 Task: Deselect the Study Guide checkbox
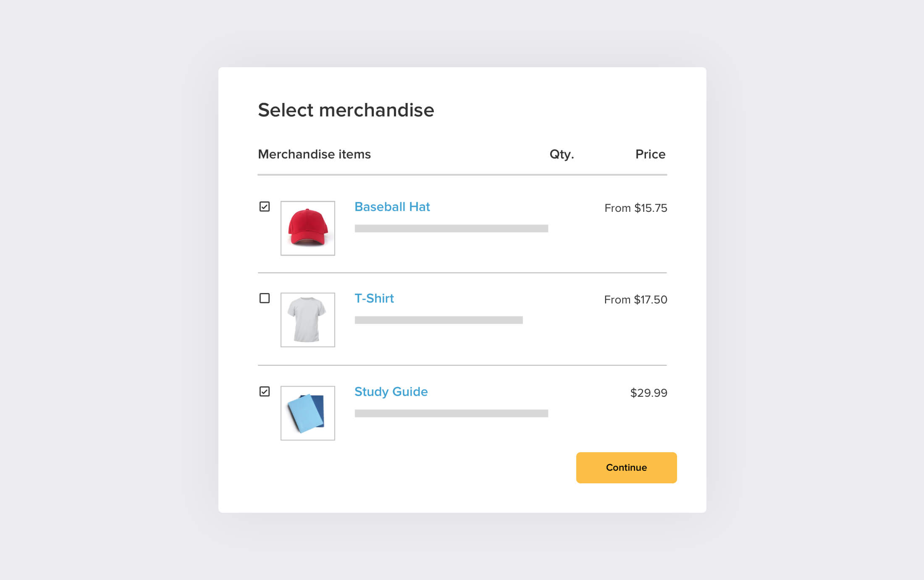click(x=265, y=391)
